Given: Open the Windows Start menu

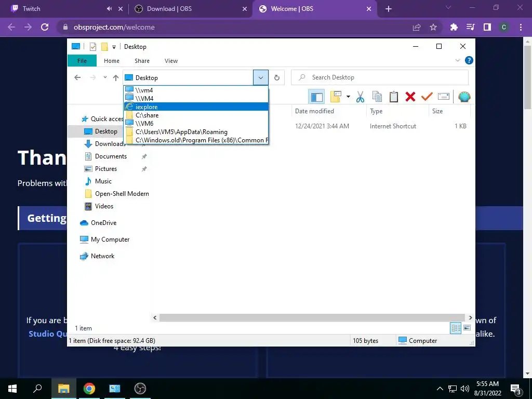Looking at the screenshot, I should 12,389.
